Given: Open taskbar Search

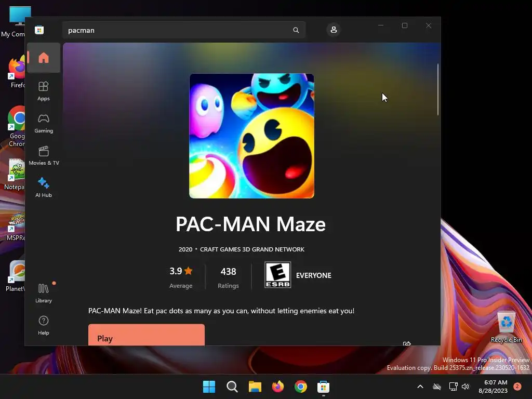Looking at the screenshot, I should tap(232, 387).
